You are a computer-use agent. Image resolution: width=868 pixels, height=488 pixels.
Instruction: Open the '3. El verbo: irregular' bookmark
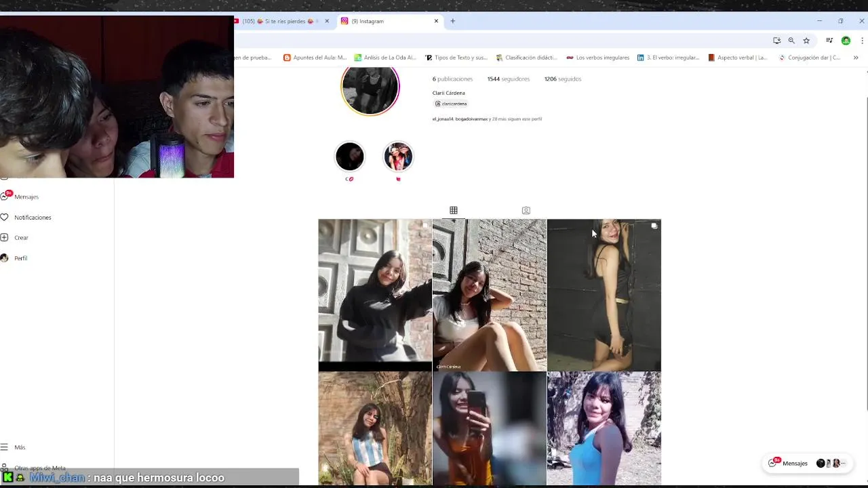[668, 58]
